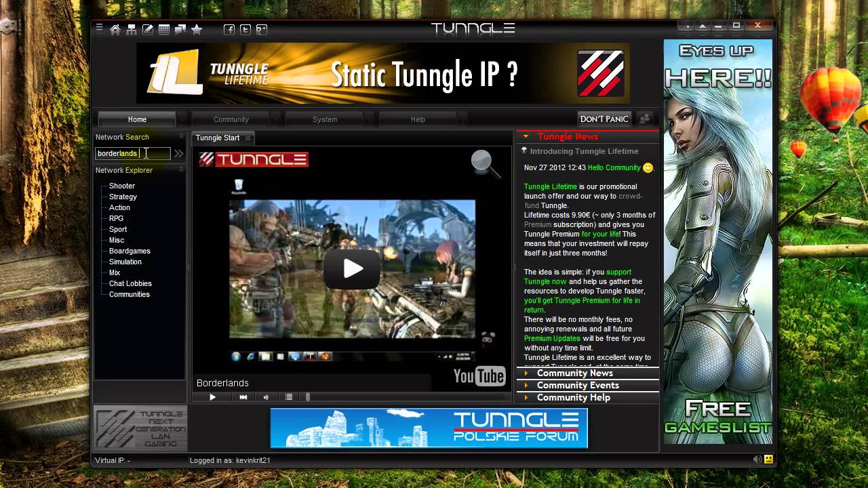Viewport: 868px width, 488px height.
Task: Click the favorites star icon in toolbar
Action: (x=197, y=29)
